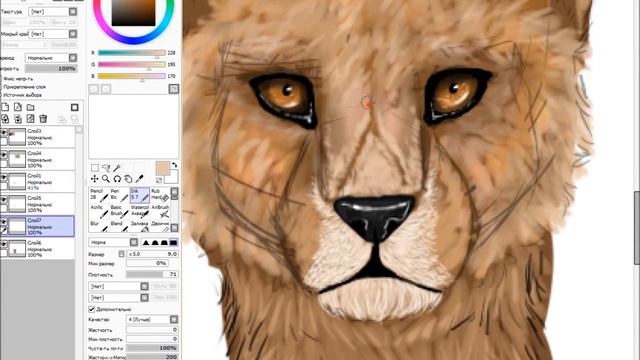Create a new raster layer
The image size is (640, 360).
[x=5, y=107]
